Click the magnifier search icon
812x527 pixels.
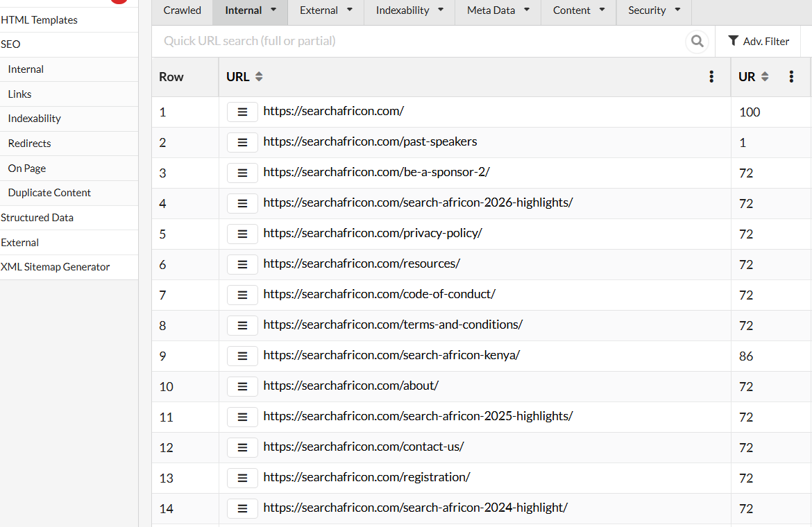pos(697,41)
